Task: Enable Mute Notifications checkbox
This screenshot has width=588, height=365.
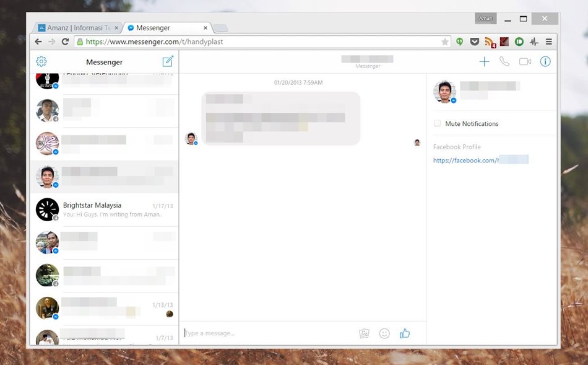Action: [x=437, y=123]
